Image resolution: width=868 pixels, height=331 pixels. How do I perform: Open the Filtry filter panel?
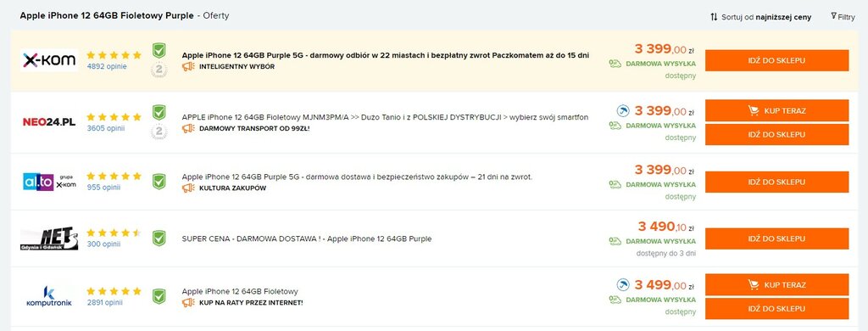tap(843, 17)
